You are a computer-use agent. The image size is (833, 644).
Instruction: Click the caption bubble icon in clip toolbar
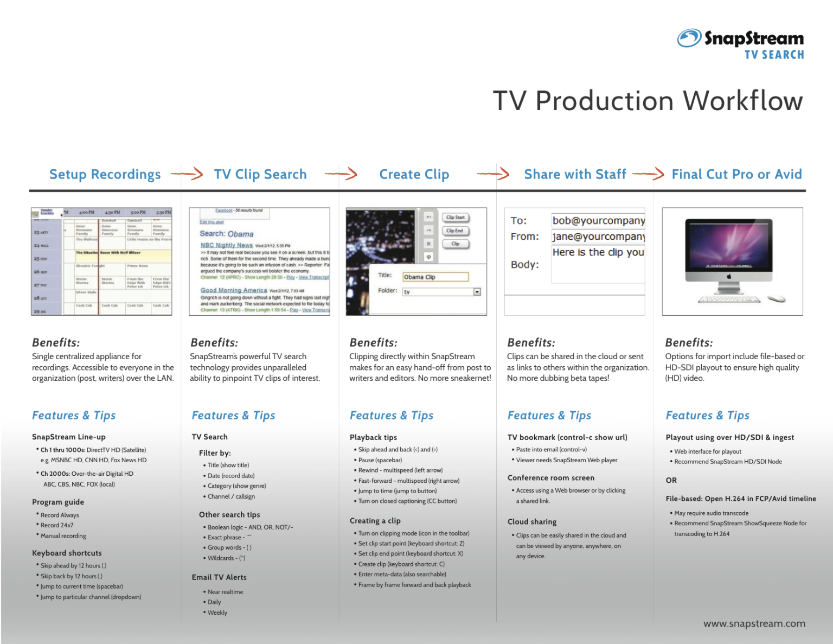428,257
